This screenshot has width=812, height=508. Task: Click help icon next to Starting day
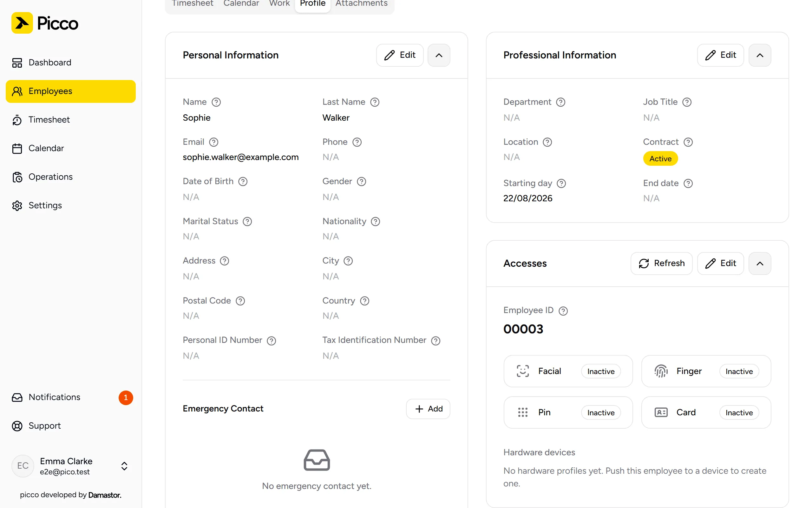click(561, 184)
